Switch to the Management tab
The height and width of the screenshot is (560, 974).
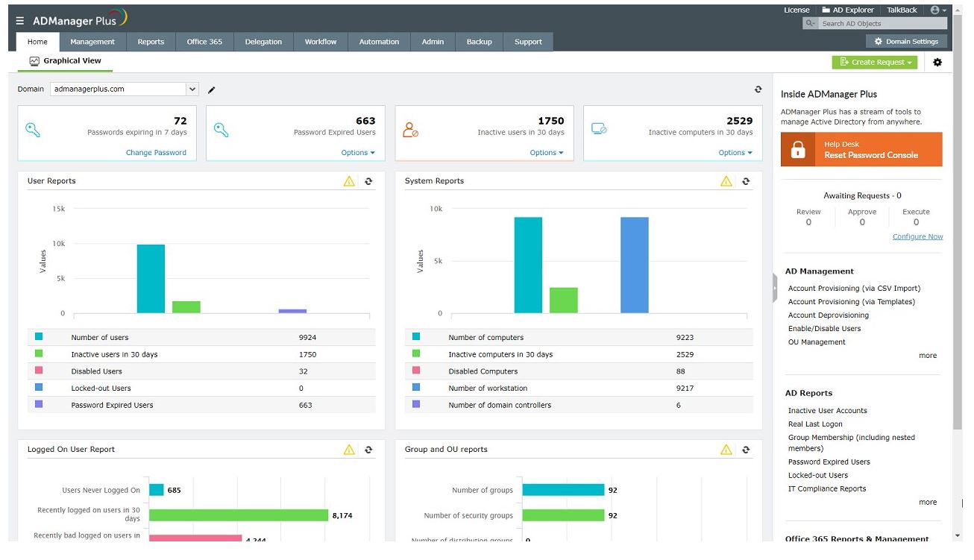tap(92, 42)
